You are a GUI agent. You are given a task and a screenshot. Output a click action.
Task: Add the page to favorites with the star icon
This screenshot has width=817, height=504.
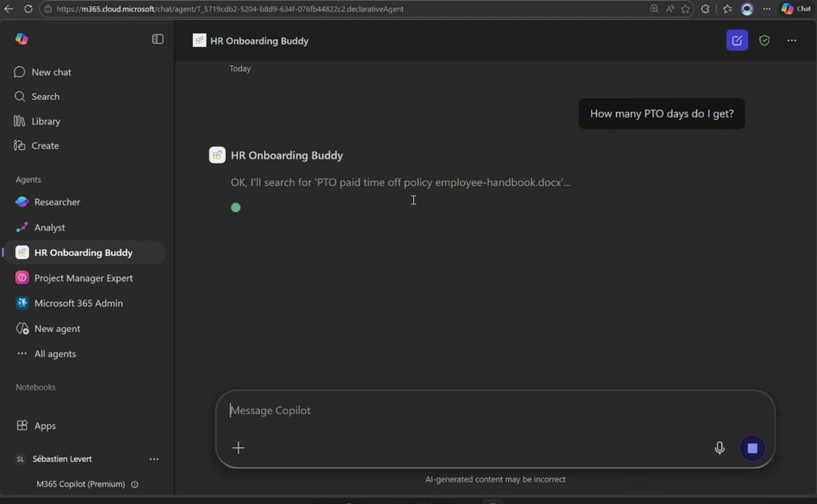tap(685, 9)
